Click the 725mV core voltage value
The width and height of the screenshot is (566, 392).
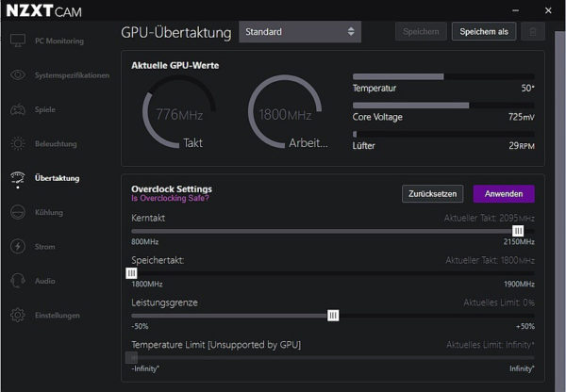coord(521,117)
